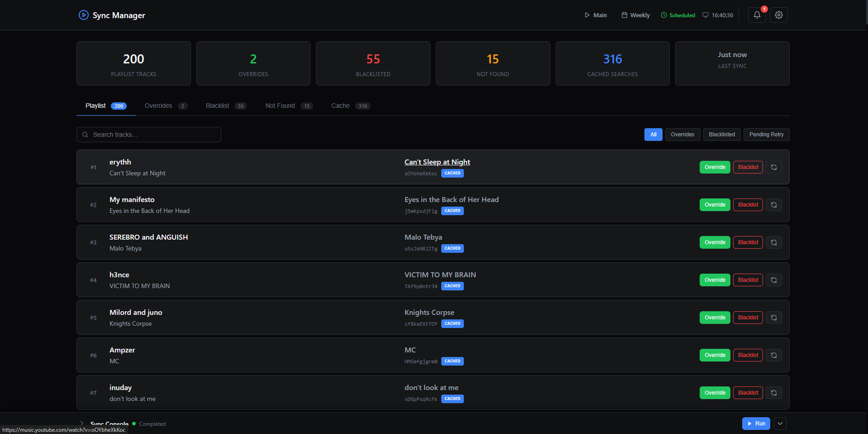Viewport: 868px width, 434px height.
Task: Click the Run button
Action: (x=755, y=423)
